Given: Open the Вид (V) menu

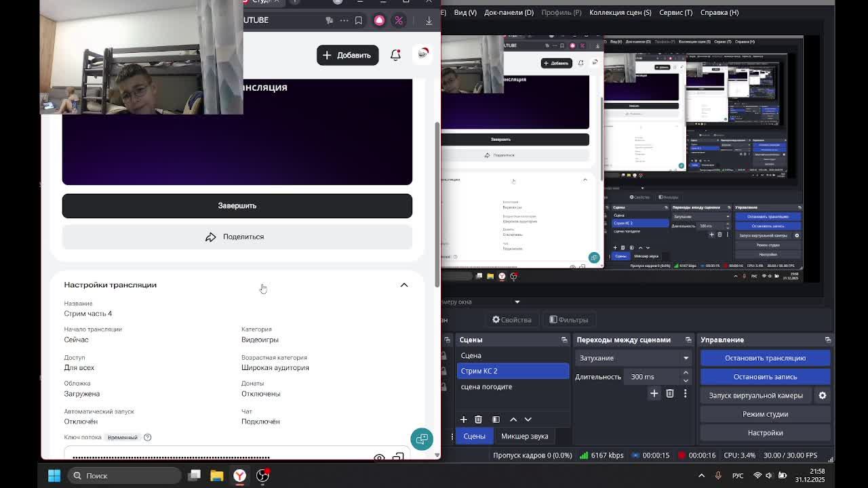Looking at the screenshot, I should click(465, 12).
